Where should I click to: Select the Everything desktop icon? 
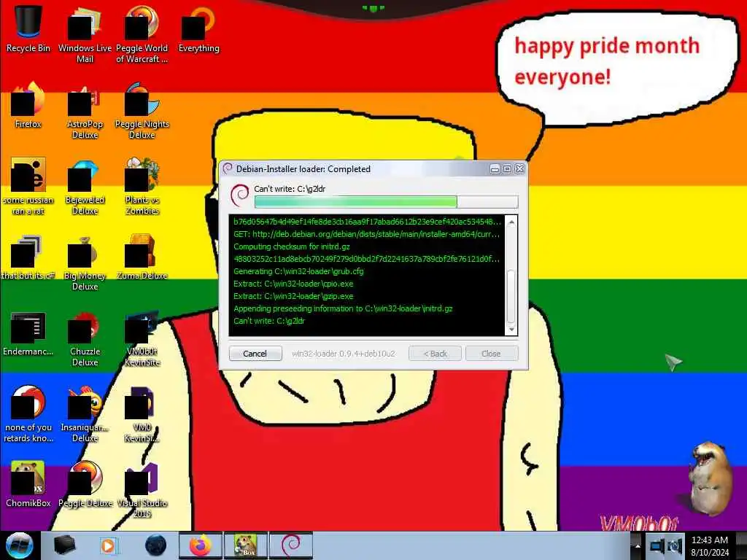click(x=198, y=28)
